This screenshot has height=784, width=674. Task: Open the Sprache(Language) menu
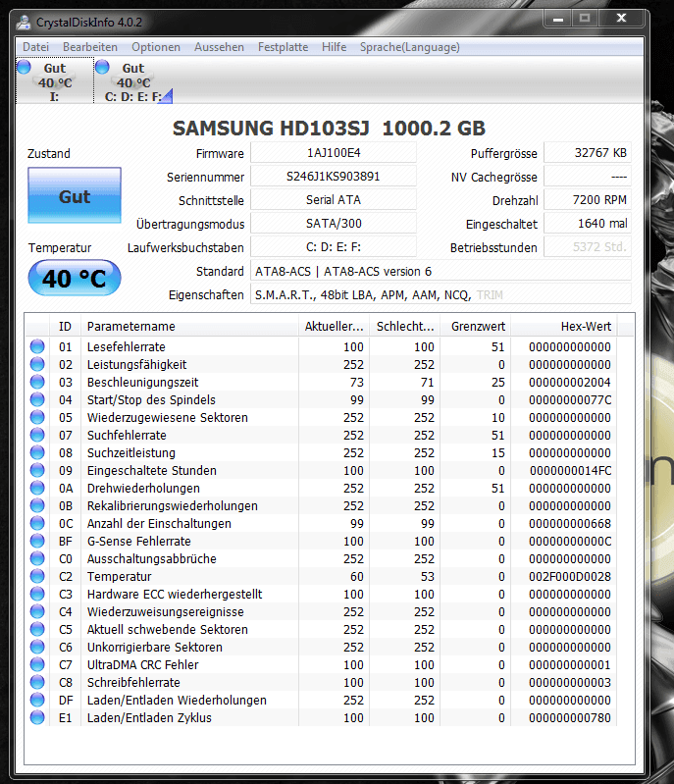tap(410, 47)
